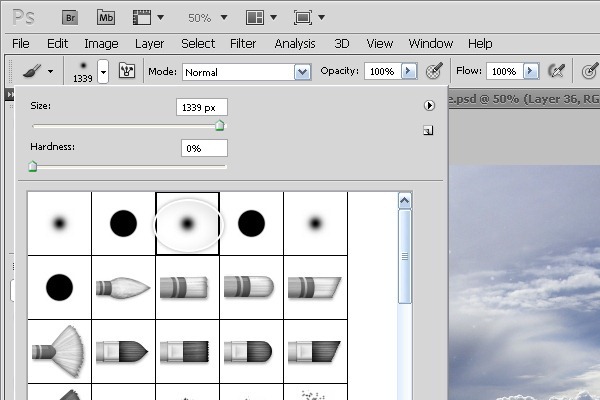Pick the hard round brush in second row
This screenshot has height=400, width=600.
coord(59,288)
